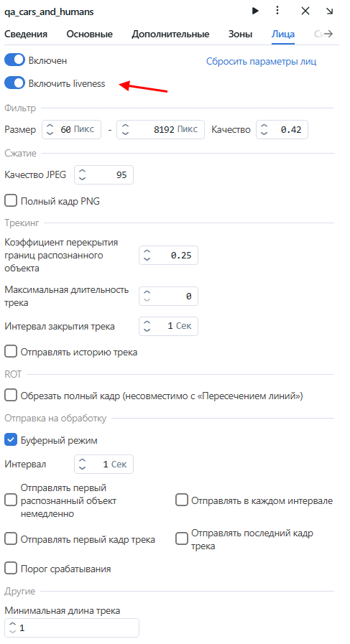Uncheck the Буферный режим checkbox
The height and width of the screenshot is (644, 350).
[11, 440]
